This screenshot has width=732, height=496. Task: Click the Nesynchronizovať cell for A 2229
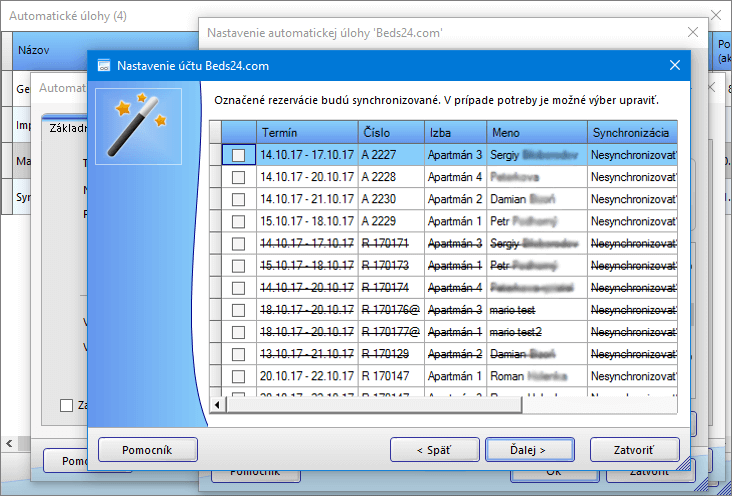point(633,221)
